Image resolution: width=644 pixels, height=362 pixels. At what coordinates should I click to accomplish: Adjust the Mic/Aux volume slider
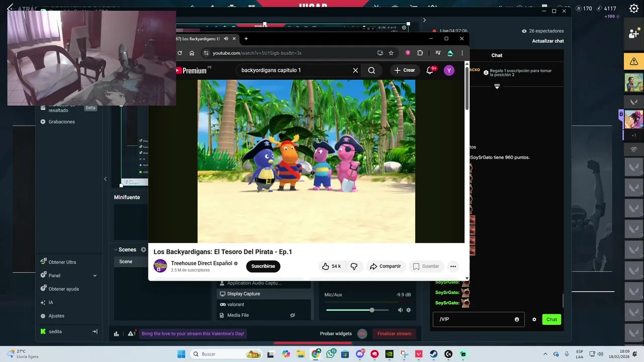coord(372,310)
